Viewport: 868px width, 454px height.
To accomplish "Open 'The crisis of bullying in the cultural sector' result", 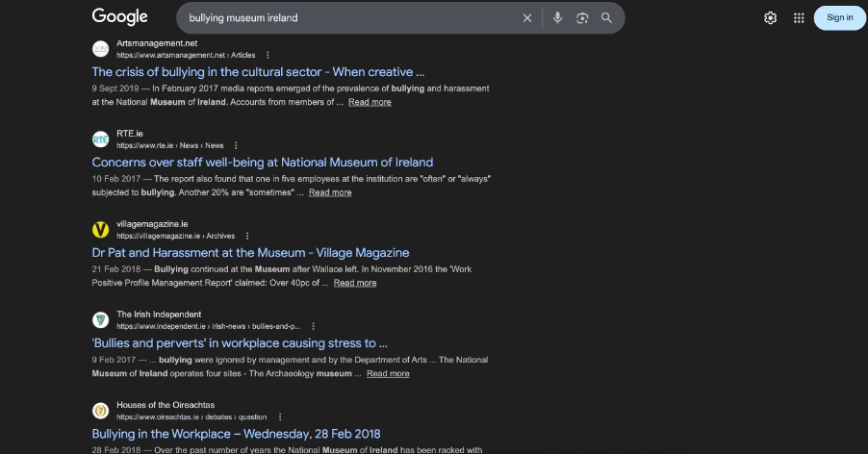I will (x=258, y=72).
